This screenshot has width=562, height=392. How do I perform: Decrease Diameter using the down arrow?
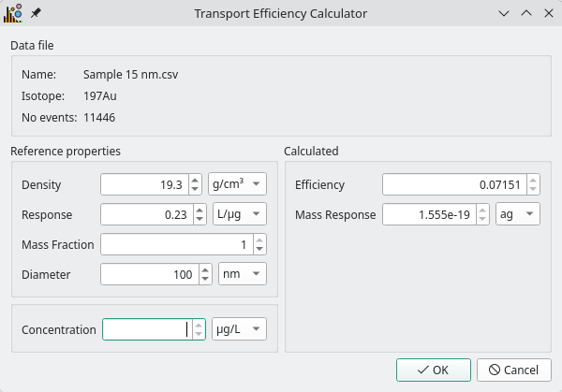pos(205,279)
